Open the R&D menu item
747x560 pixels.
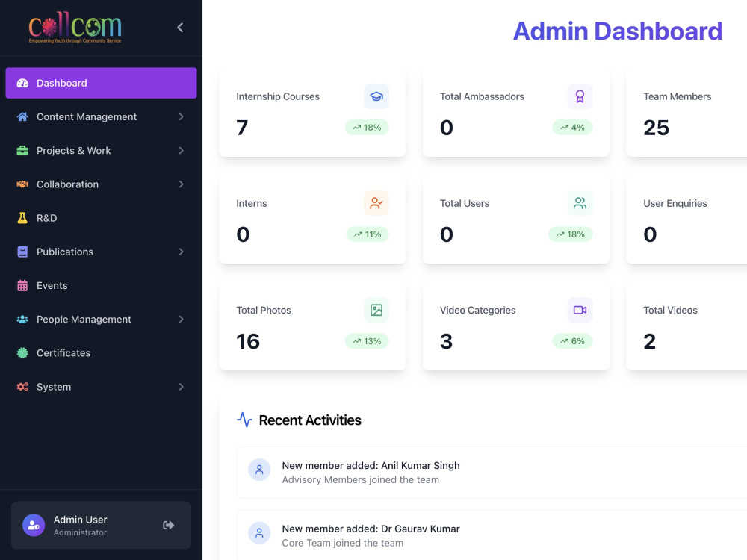pos(101,218)
